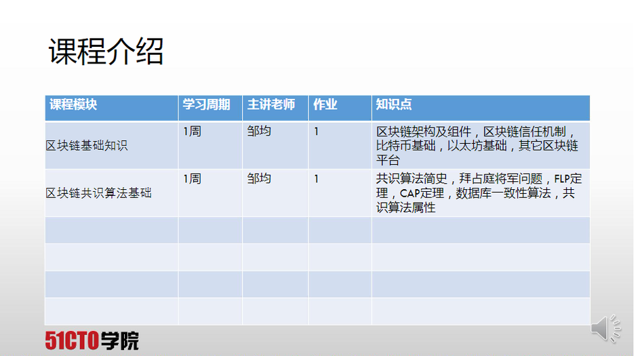Viewport: 644px width, 356px height.
Task: Click the 知识点 column header
Action: 394,105
